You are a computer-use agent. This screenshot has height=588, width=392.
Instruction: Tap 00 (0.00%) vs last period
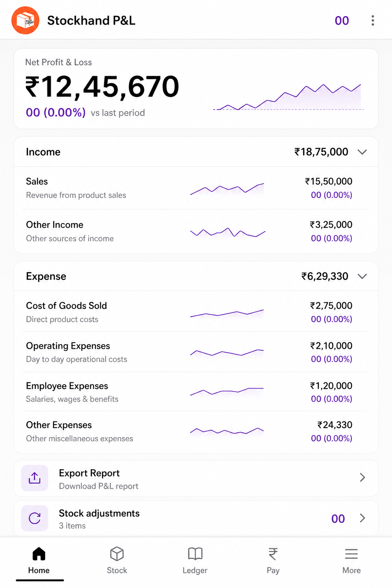point(85,113)
